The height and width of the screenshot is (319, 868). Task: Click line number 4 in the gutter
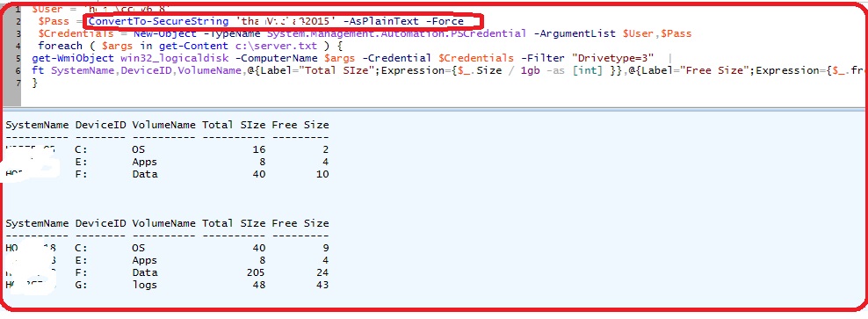coord(18,46)
